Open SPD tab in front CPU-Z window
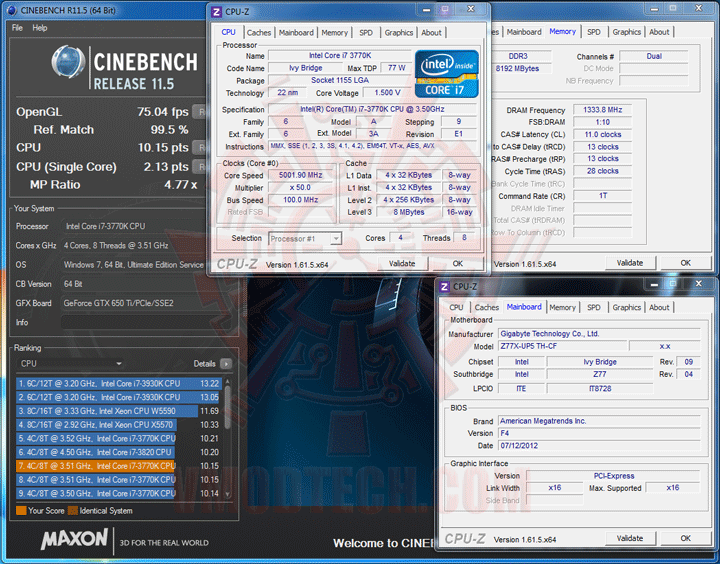Viewport: 720px width, 564px height. (366, 33)
